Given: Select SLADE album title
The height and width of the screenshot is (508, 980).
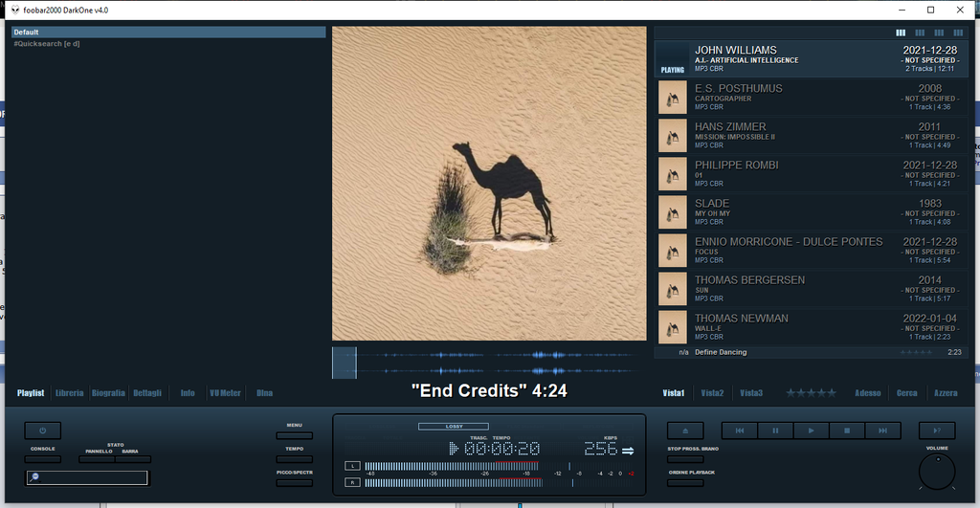Looking at the screenshot, I should (x=712, y=204).
